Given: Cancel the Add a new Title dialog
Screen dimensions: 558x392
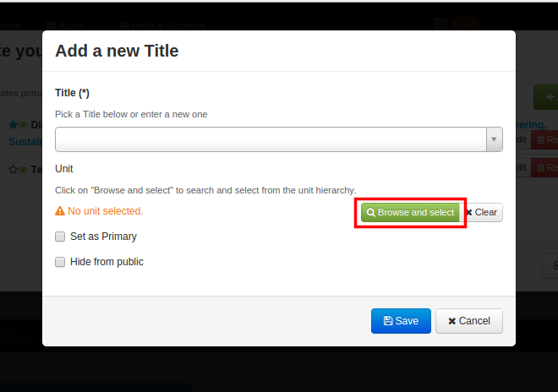Looking at the screenshot, I should point(469,321).
